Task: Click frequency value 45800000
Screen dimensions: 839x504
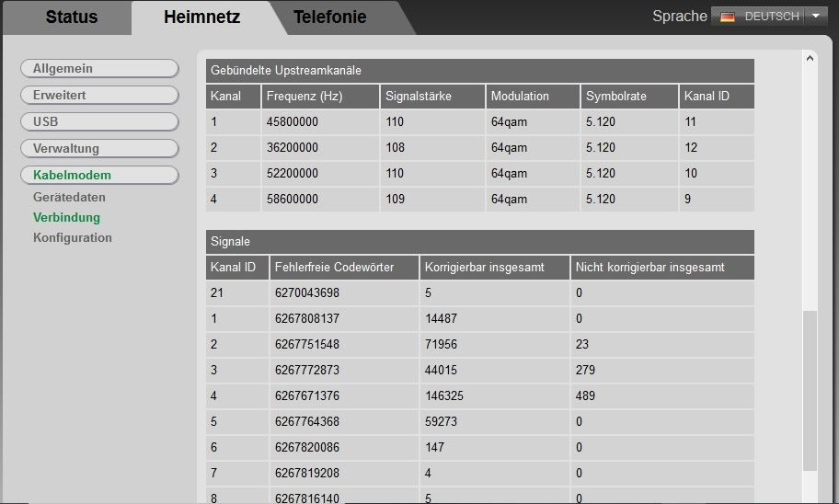Action: pos(293,122)
